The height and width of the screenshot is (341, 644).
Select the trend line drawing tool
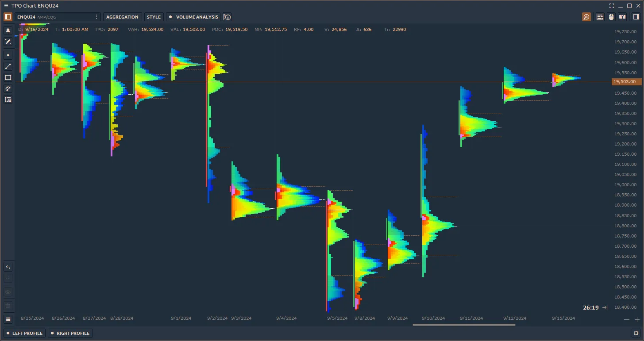(x=8, y=66)
